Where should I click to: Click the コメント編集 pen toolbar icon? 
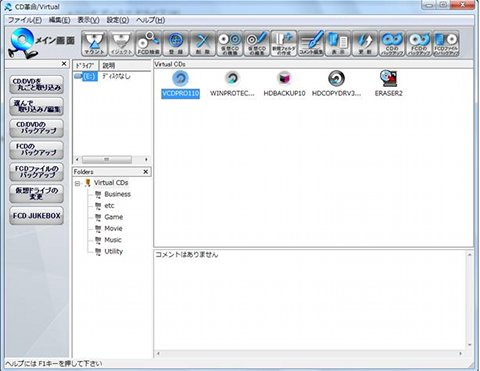(311, 43)
